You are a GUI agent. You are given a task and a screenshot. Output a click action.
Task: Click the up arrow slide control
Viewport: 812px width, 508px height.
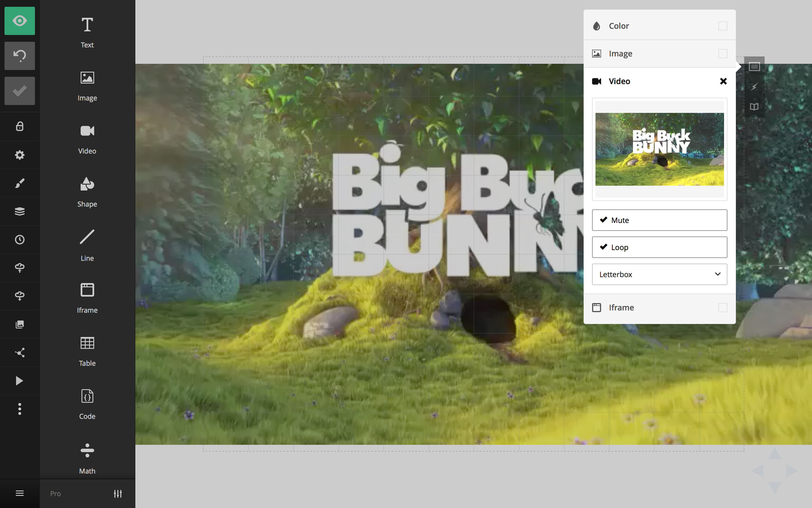(x=775, y=454)
